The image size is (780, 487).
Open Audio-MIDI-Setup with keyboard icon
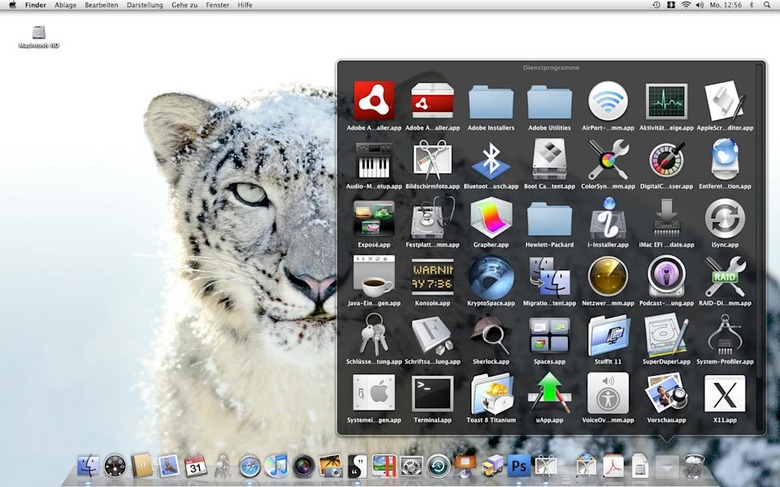click(374, 160)
